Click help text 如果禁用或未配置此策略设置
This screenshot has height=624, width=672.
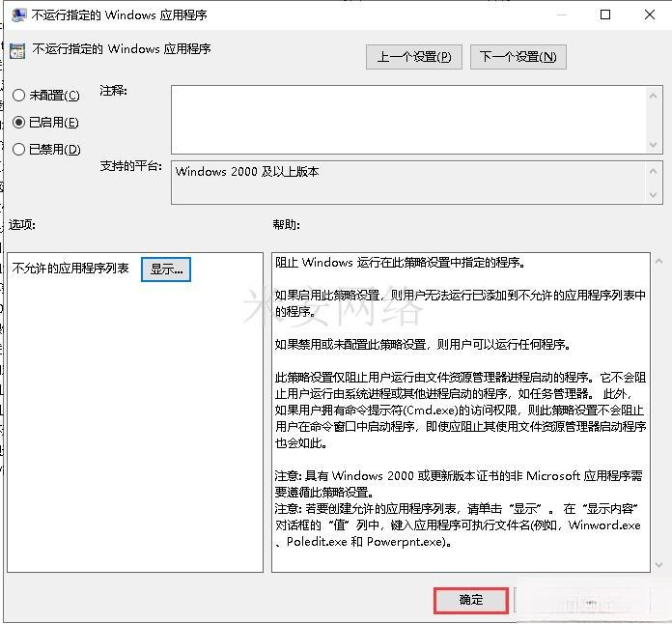point(423,345)
